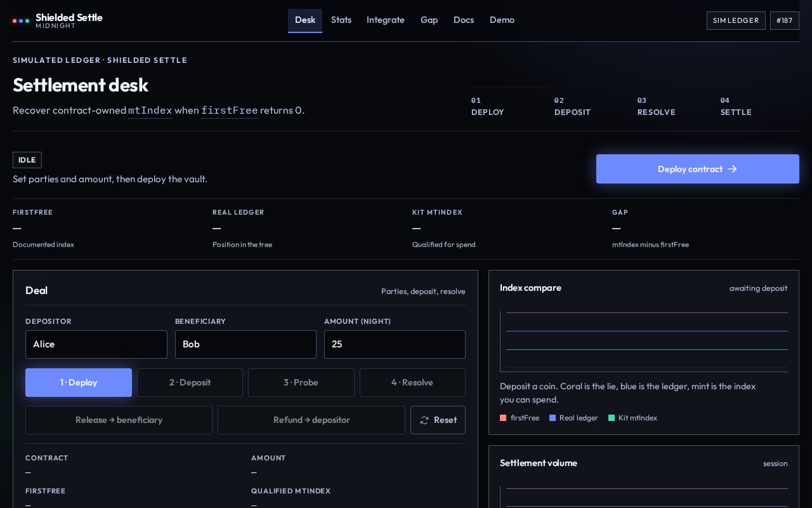Click the SIM LEDGER badge
This screenshot has height=508, width=812.
click(x=736, y=20)
